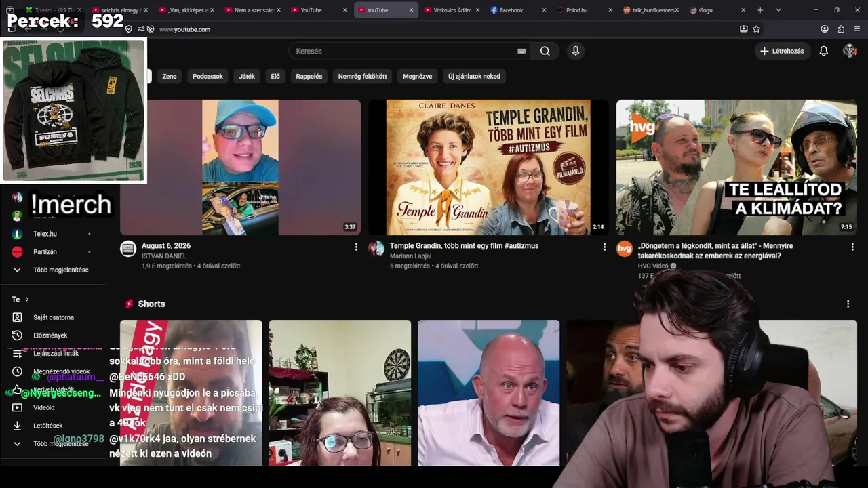
Task: Play the Temple Grandin video thumbnail
Action: (488, 167)
